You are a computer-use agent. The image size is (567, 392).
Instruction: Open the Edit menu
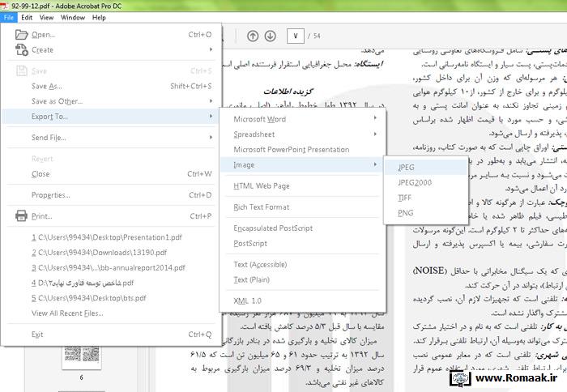click(x=27, y=17)
